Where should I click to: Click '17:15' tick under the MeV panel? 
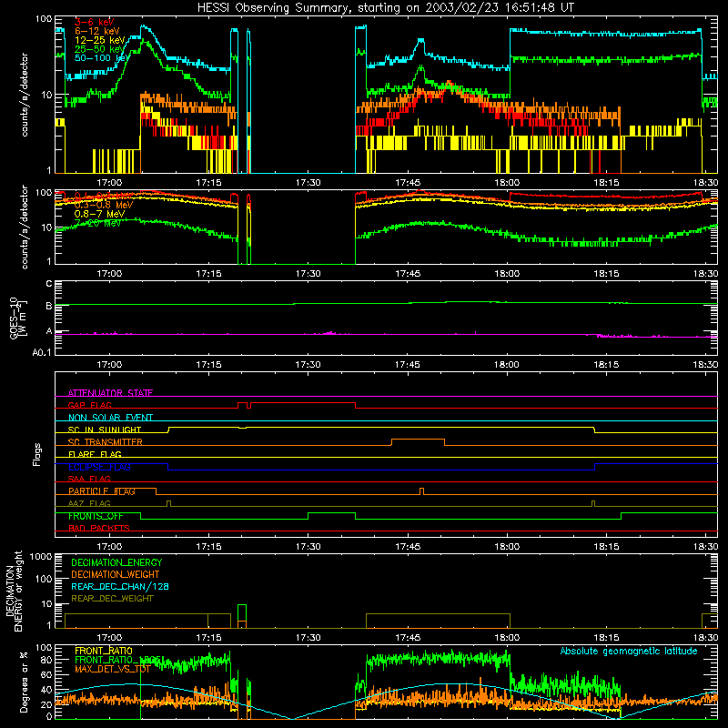208,274
